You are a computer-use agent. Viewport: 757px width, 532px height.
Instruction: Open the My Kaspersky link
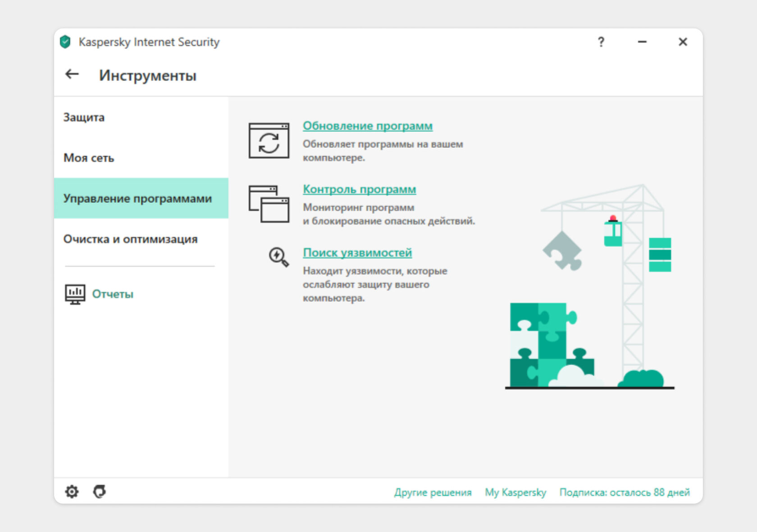tap(515, 492)
